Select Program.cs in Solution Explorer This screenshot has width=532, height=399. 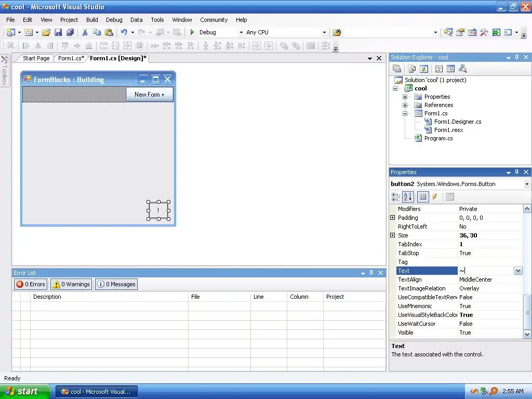(x=438, y=138)
